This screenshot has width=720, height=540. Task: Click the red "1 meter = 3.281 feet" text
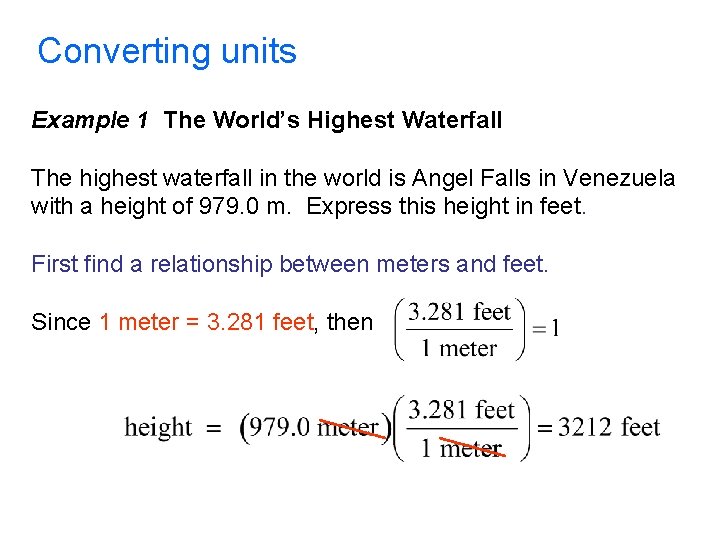pyautogui.click(x=208, y=322)
